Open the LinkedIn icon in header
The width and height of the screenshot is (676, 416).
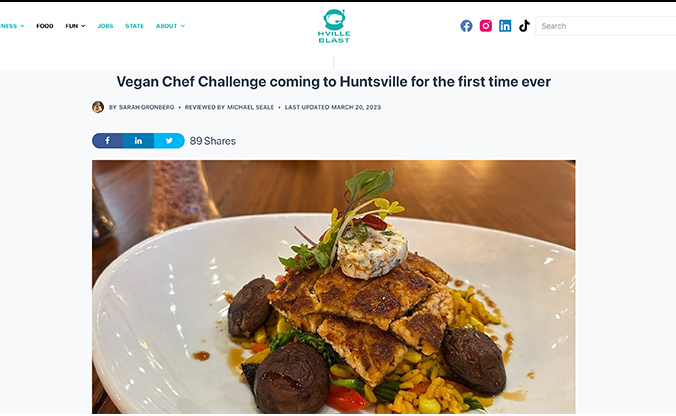point(505,26)
